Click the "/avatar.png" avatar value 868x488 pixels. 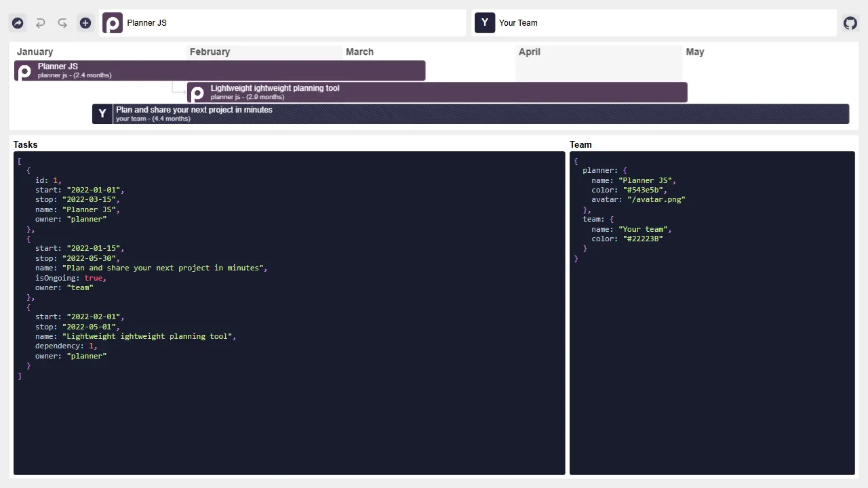point(656,200)
